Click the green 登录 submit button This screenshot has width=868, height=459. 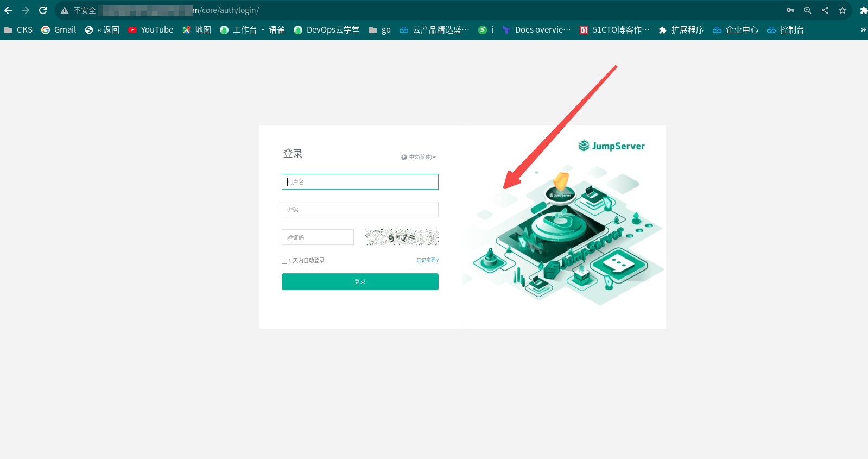coord(360,281)
